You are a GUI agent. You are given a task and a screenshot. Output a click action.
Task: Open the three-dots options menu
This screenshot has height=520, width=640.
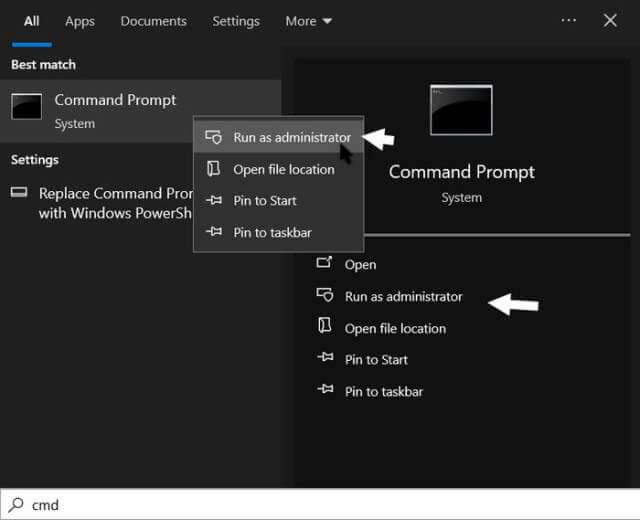tap(569, 20)
